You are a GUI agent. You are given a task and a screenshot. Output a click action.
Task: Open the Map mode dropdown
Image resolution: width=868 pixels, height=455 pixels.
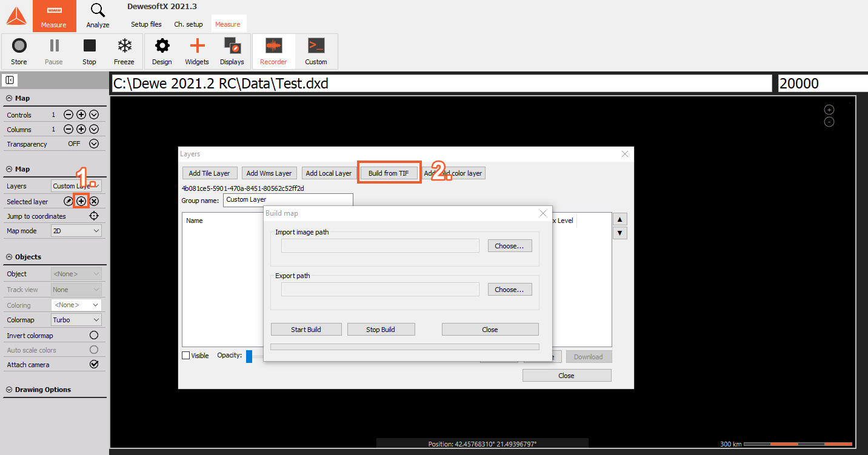[x=76, y=231]
